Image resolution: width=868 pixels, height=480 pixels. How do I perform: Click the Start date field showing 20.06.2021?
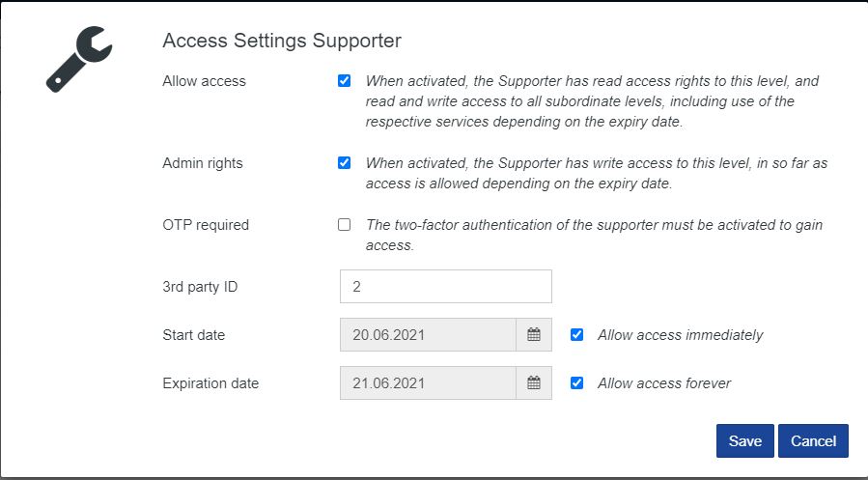pyautogui.click(x=428, y=335)
